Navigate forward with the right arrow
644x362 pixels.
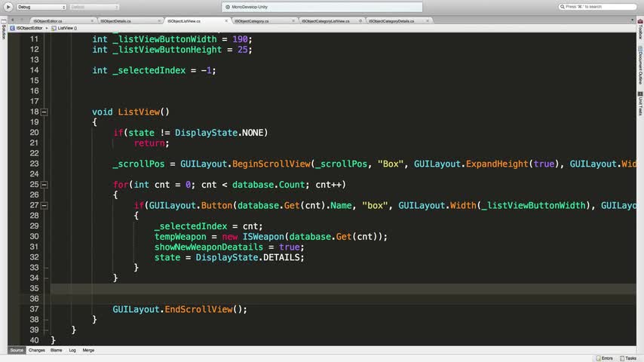click(22, 20)
